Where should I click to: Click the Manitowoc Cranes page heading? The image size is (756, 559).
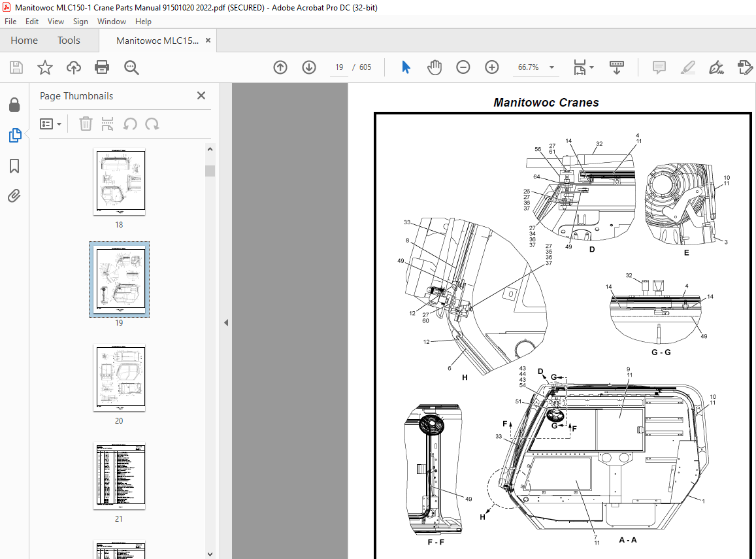pos(546,102)
